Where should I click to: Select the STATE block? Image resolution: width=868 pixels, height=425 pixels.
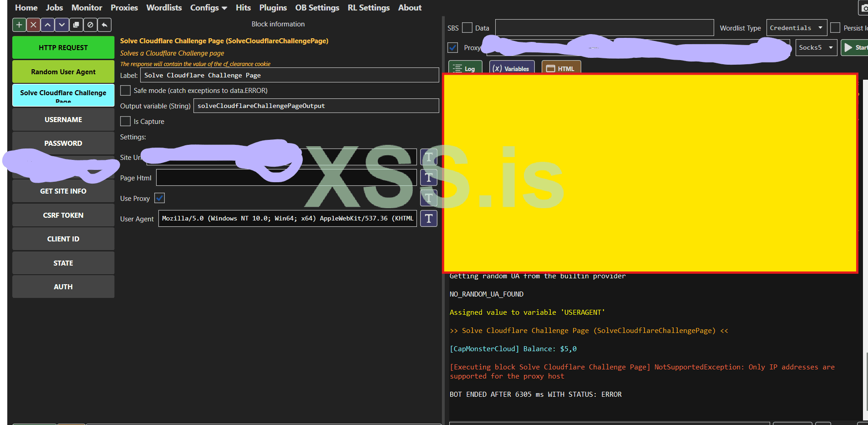(x=63, y=263)
